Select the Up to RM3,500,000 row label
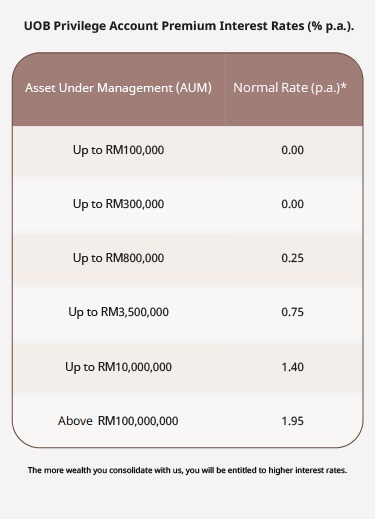 (x=118, y=312)
